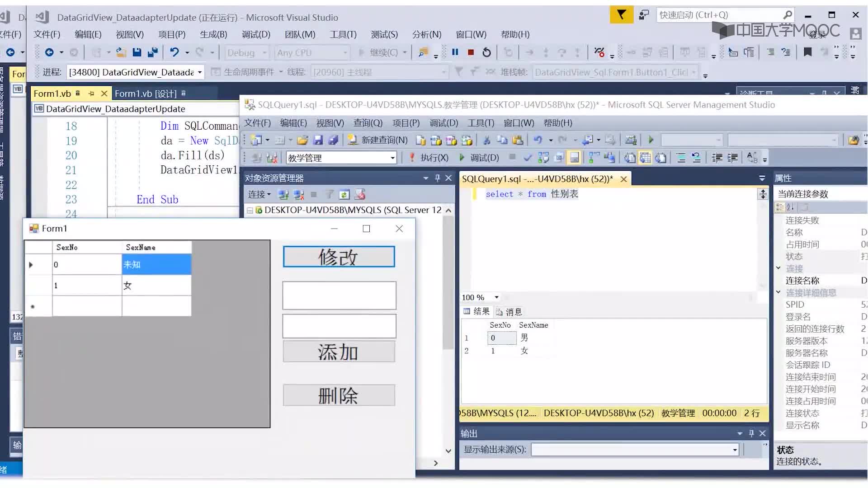Click query editor split handle icon
Viewport: 868px width, 488px height.
(763, 194)
